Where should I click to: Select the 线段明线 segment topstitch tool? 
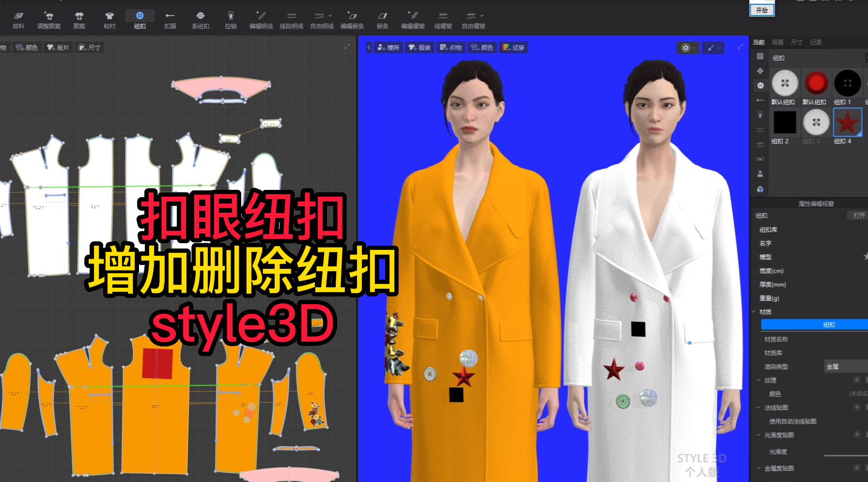[x=292, y=20]
